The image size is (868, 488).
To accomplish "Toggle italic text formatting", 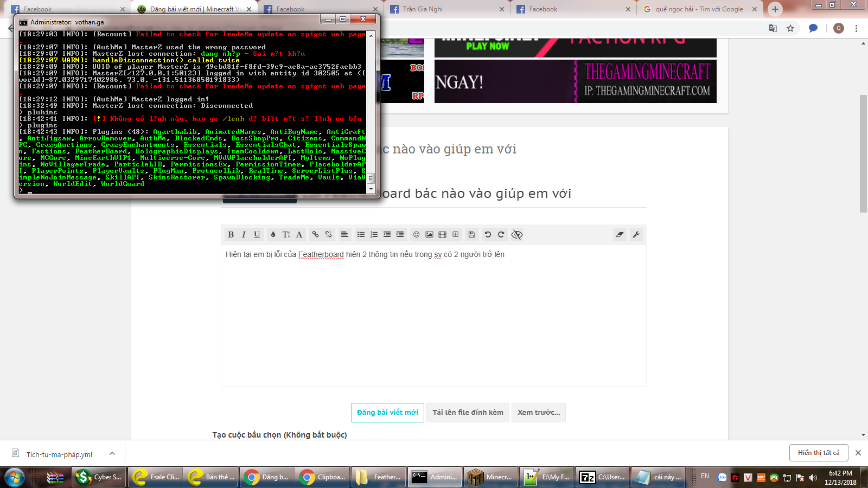I will [244, 235].
